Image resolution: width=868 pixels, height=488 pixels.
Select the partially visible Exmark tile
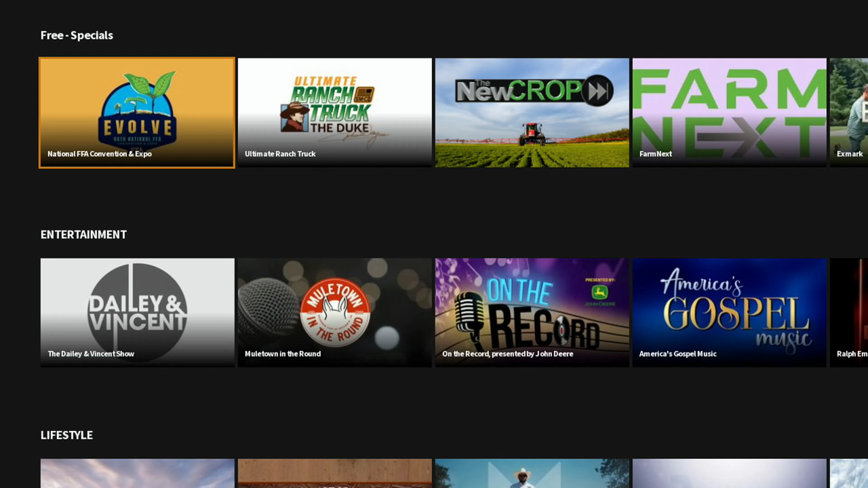click(x=849, y=113)
